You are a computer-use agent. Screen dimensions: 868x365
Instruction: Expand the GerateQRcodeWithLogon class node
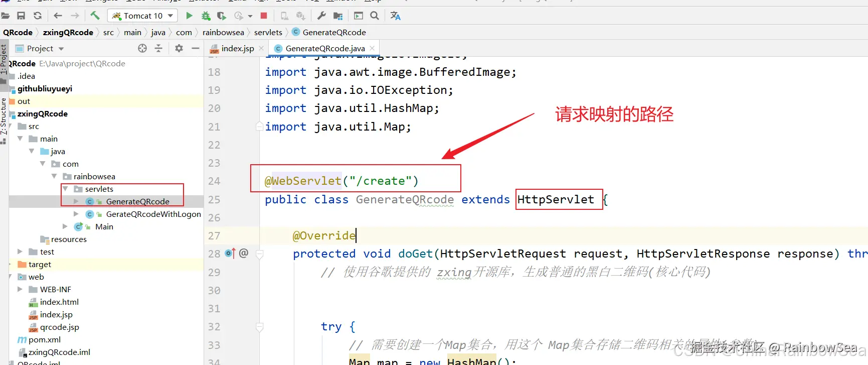(76, 214)
